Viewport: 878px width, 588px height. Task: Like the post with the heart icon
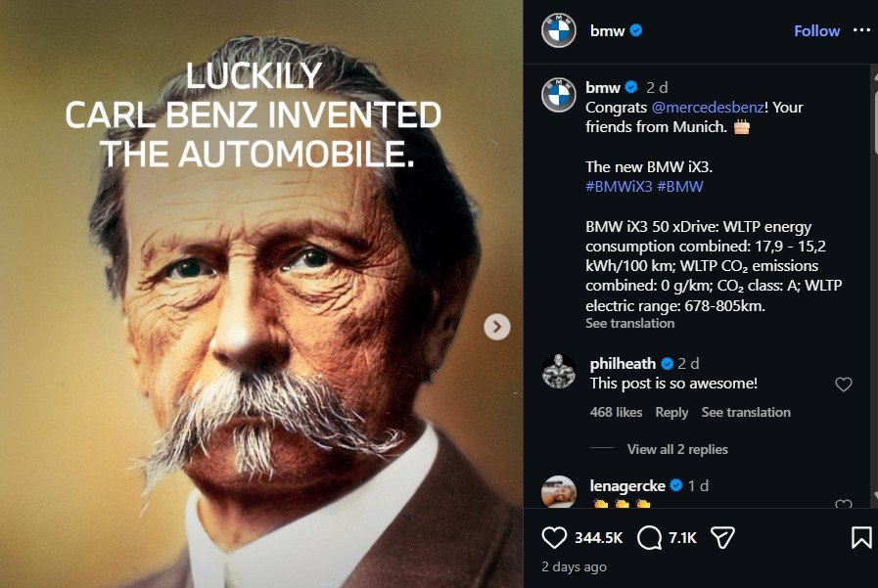point(555,537)
